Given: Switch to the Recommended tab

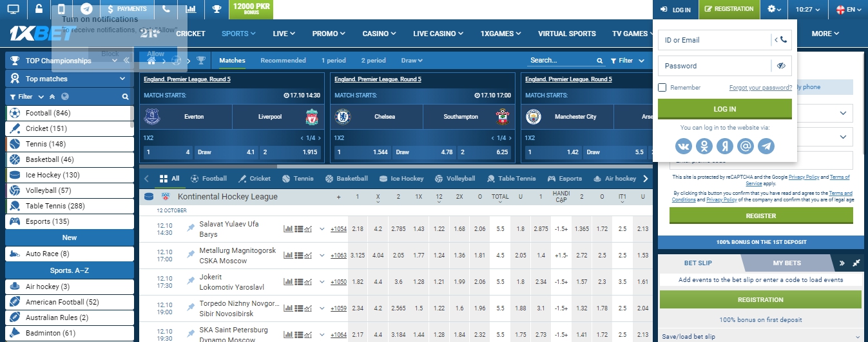Looking at the screenshot, I should tap(283, 61).
